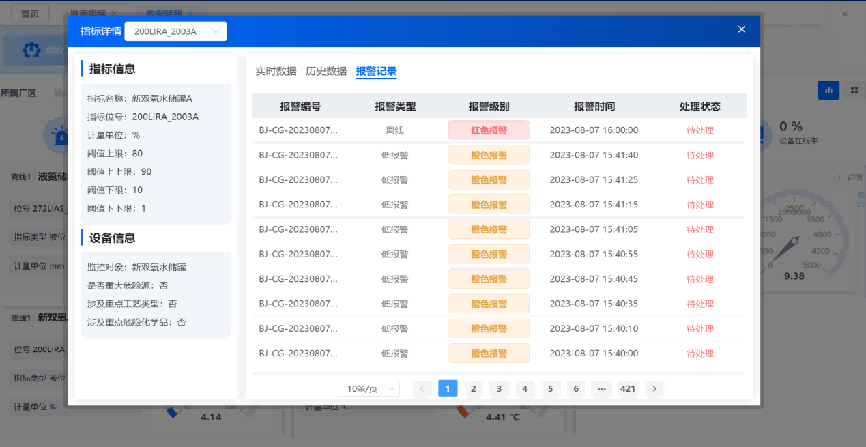866x447 pixels.
Task: Open the 10条/页 page size dropdown
Action: 368,389
